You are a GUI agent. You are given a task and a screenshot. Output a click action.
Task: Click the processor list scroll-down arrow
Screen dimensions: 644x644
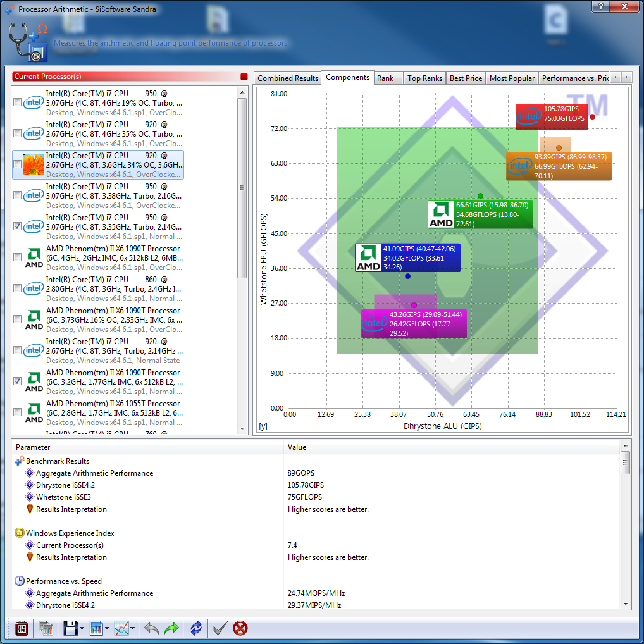242,429
